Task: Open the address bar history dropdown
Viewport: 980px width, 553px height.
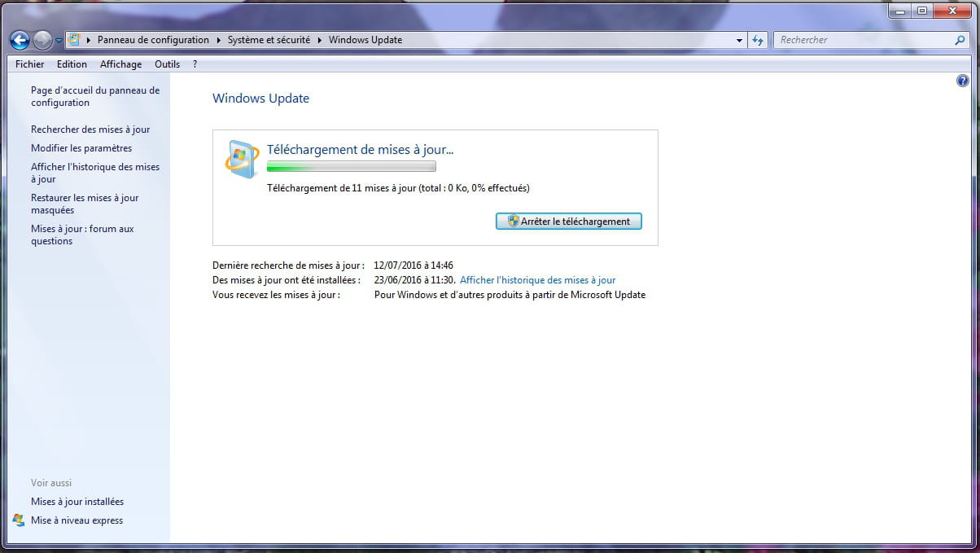Action: click(739, 39)
